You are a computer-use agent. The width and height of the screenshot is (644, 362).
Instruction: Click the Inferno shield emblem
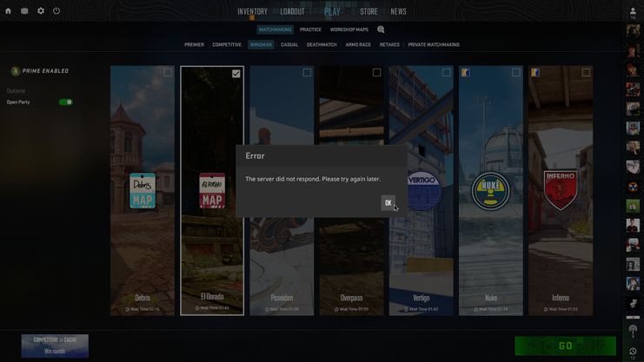pyautogui.click(x=561, y=190)
